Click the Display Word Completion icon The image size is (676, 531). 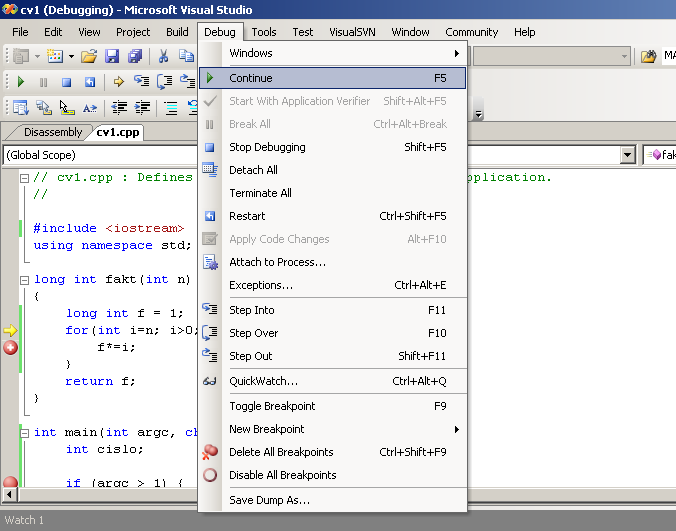[x=90, y=108]
